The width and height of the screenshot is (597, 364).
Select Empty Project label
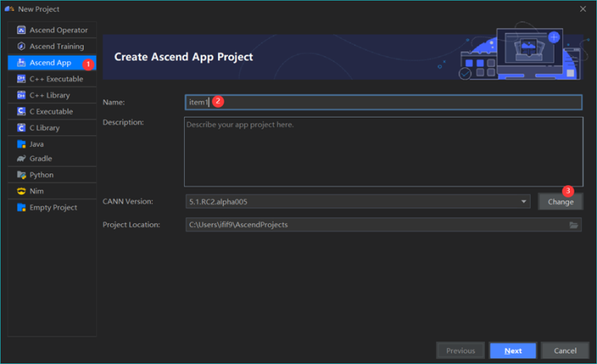(x=53, y=207)
